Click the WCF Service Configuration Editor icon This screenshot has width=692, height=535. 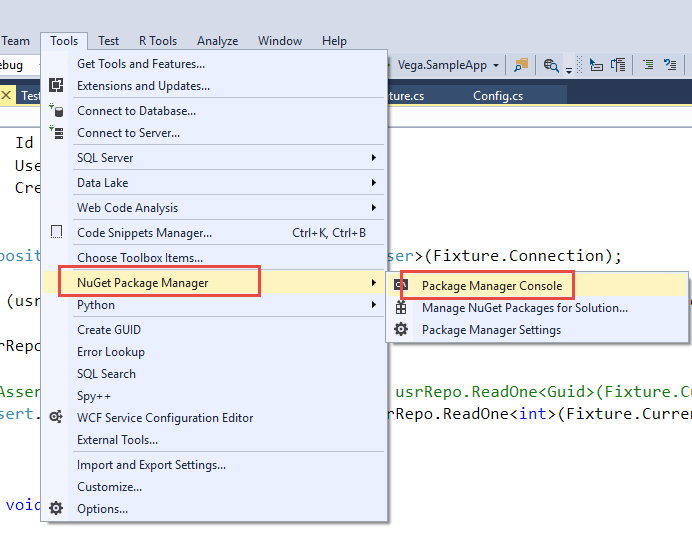click(x=56, y=417)
